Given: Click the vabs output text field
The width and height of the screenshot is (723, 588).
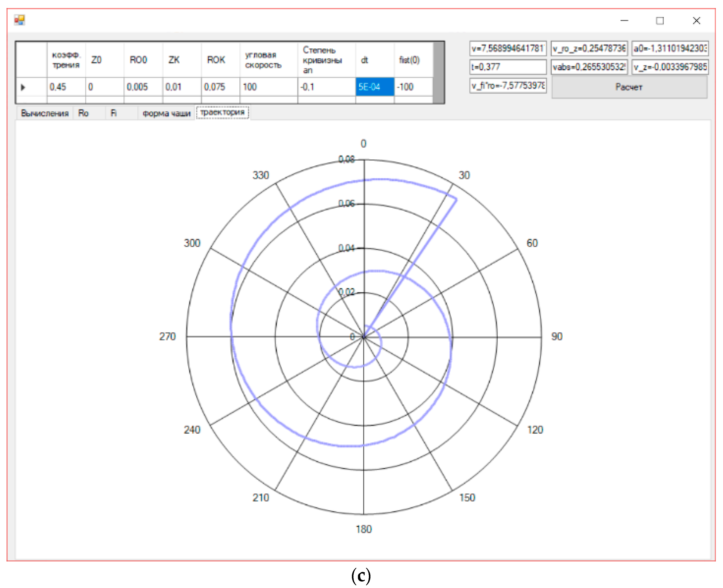Looking at the screenshot, I should tap(589, 67).
